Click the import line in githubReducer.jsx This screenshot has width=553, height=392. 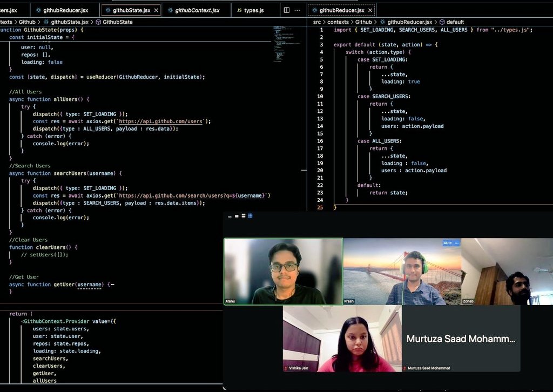[433, 30]
